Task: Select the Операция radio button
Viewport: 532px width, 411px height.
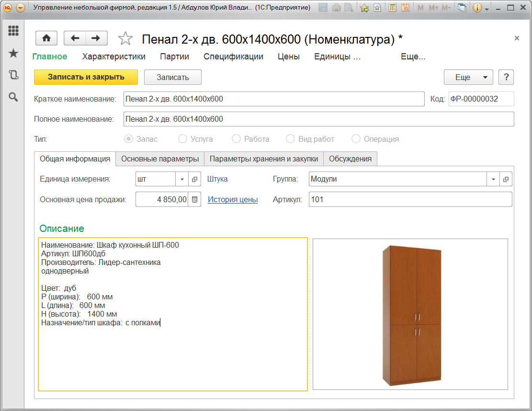Action: 356,139
